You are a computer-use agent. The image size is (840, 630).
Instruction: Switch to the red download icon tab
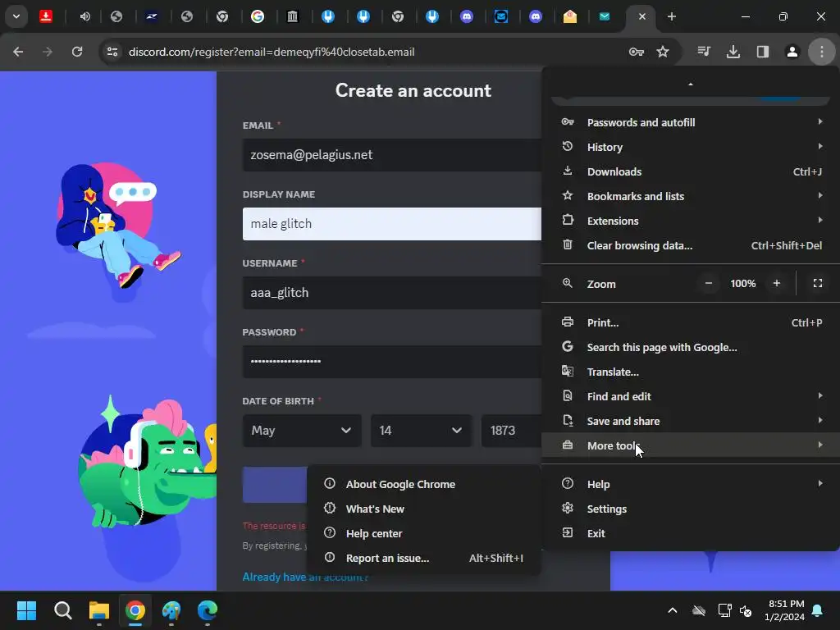click(46, 16)
